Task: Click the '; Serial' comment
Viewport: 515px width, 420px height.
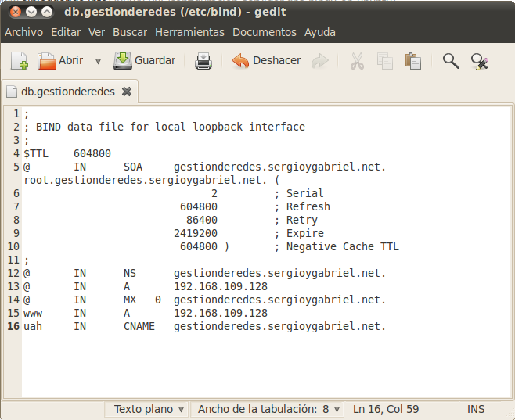Action: tap(299, 193)
